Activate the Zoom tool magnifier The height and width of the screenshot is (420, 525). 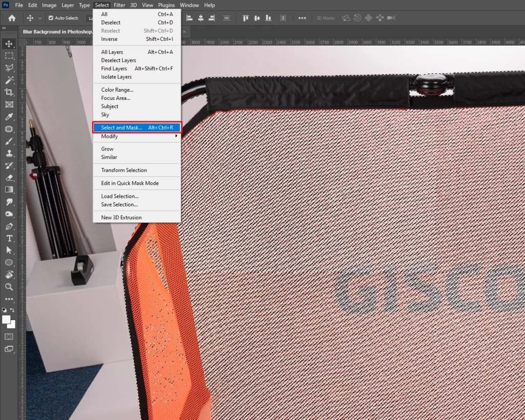coord(9,287)
